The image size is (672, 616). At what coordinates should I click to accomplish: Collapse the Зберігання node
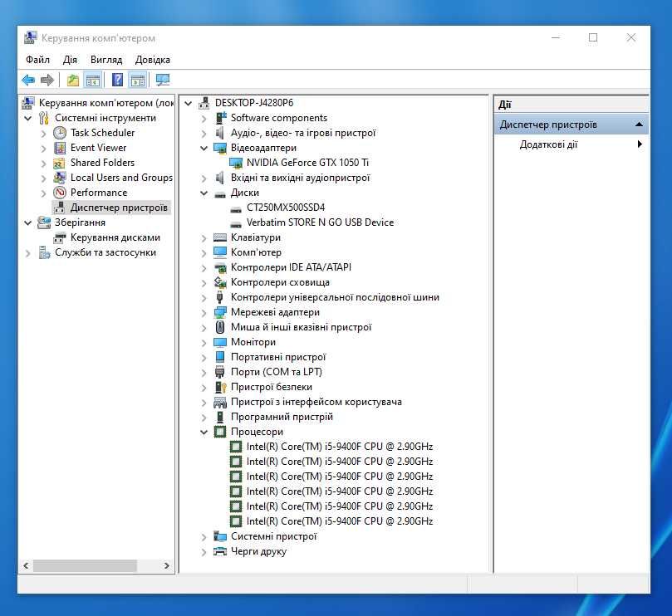point(28,222)
